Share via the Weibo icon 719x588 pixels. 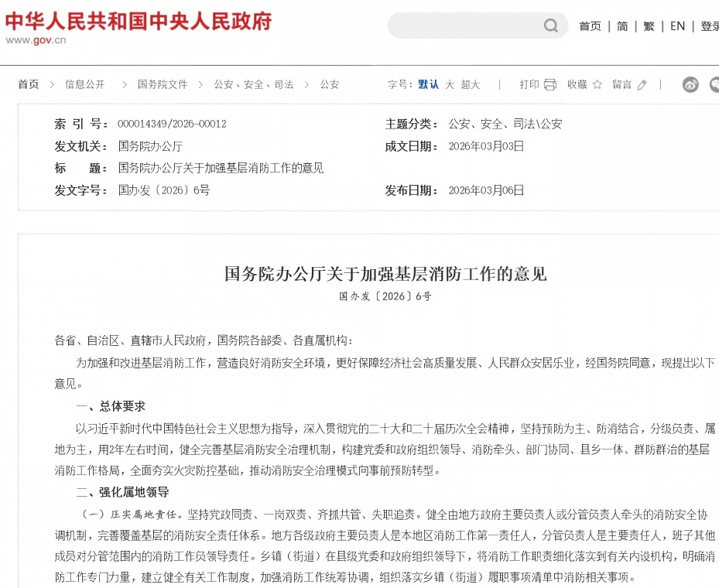click(x=690, y=84)
